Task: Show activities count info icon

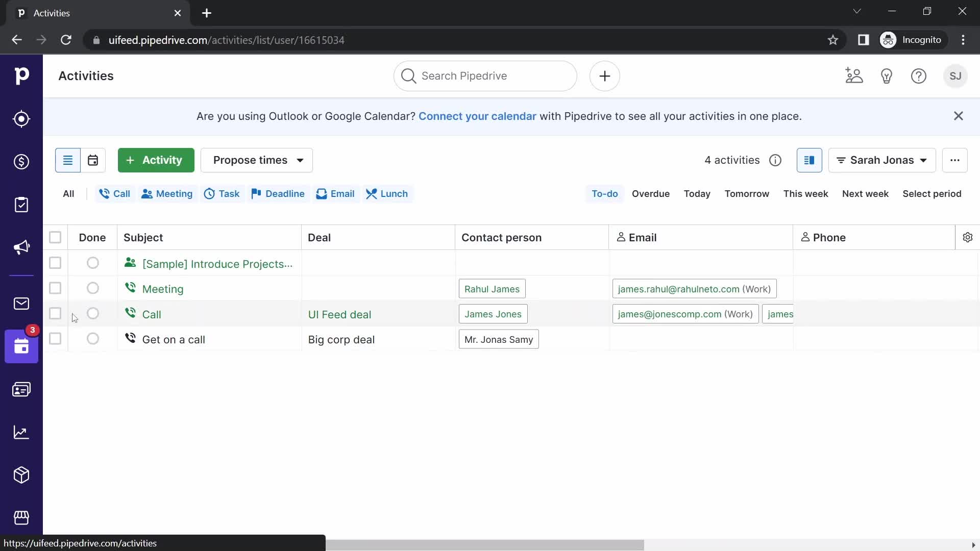Action: [x=775, y=160]
